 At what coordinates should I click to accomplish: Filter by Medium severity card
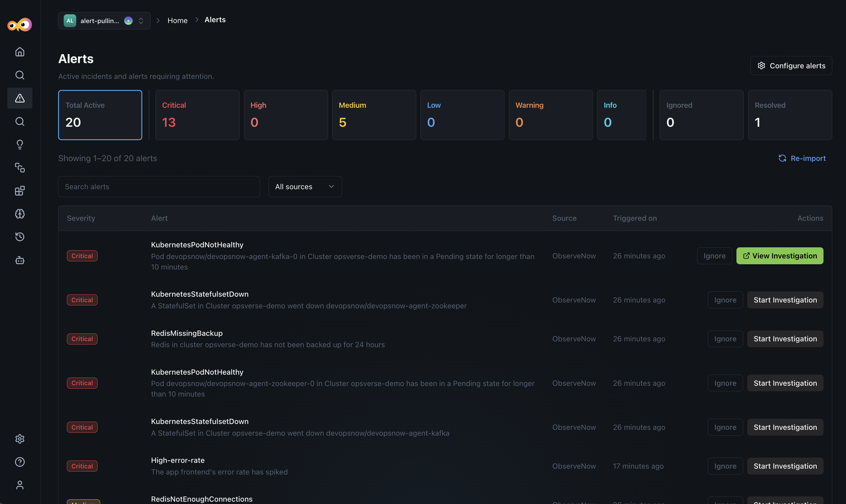(x=374, y=115)
